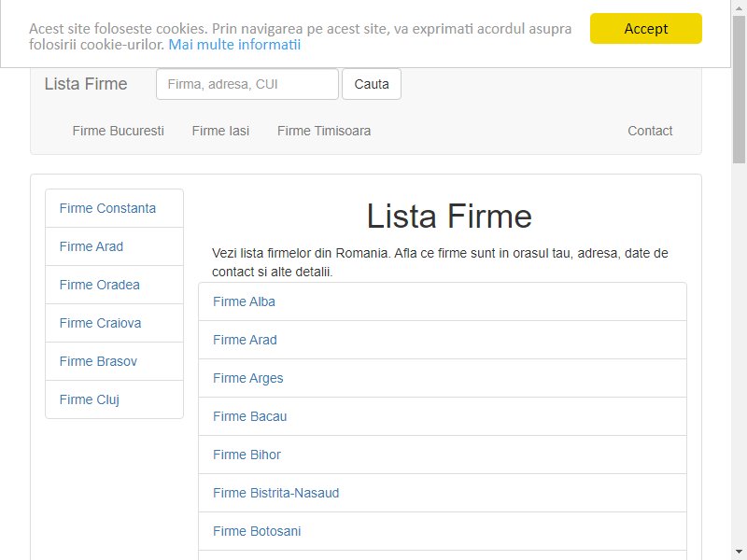Open Firme Bistrita-Nasaud from county list
The height and width of the screenshot is (560, 747).
443,493
